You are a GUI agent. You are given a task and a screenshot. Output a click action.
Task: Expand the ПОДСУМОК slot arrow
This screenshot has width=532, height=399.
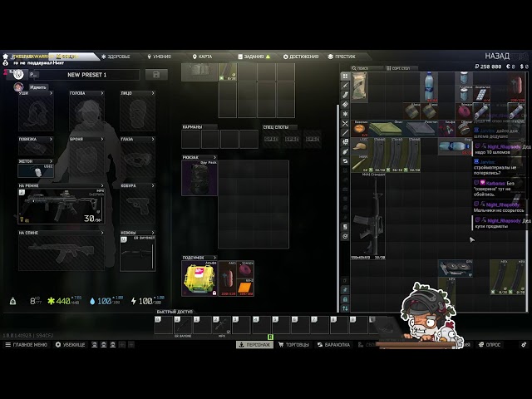tap(214, 258)
